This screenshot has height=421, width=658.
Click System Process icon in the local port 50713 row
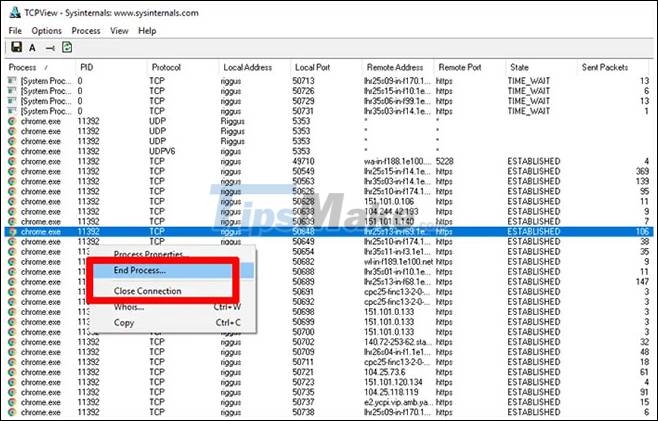coord(12,80)
